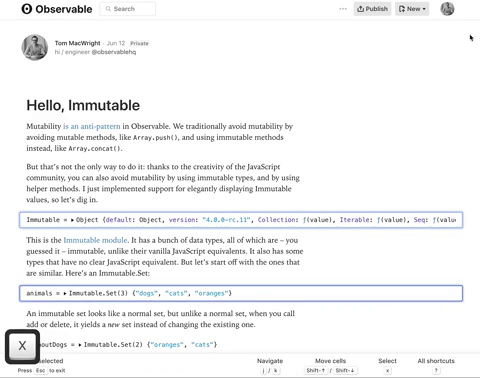The image size is (480, 378).
Task: Click the Private badge
Action: (x=139, y=43)
